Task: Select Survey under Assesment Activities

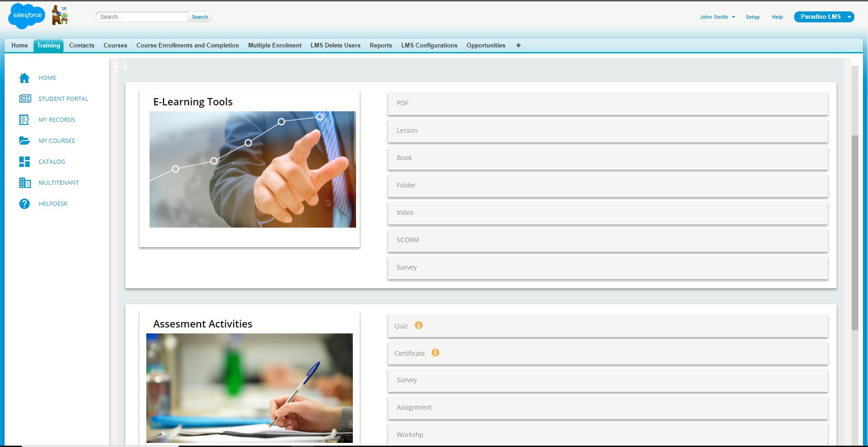Action: pyautogui.click(x=608, y=380)
